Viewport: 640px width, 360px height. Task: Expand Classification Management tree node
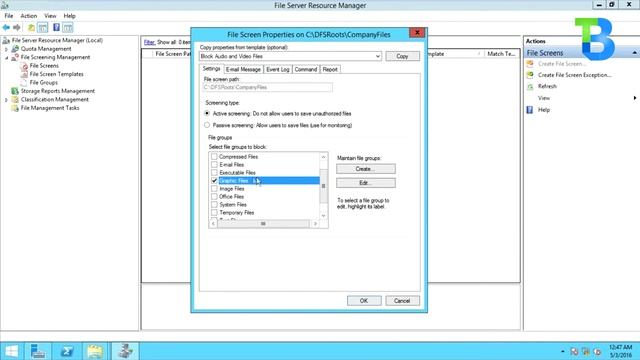(6, 100)
